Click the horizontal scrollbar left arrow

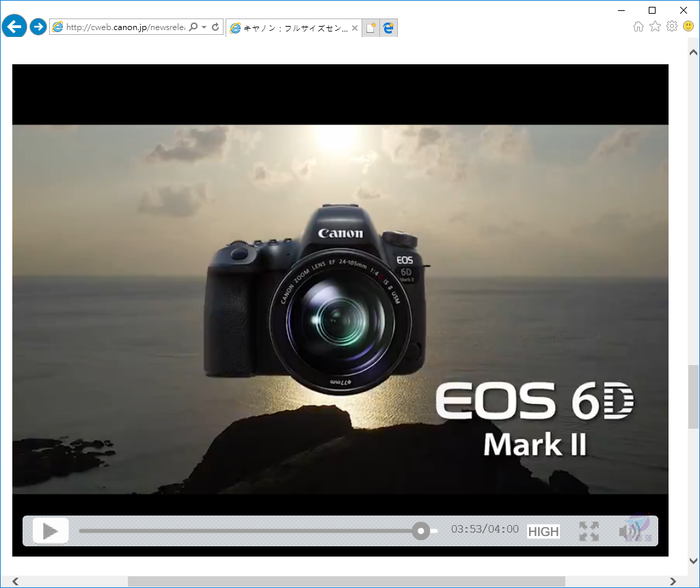[x=16, y=581]
